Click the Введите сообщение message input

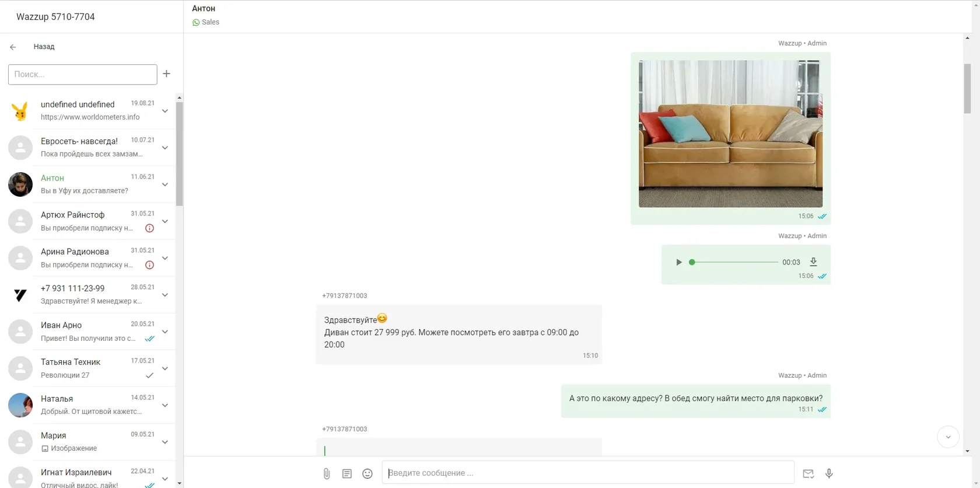(588, 473)
